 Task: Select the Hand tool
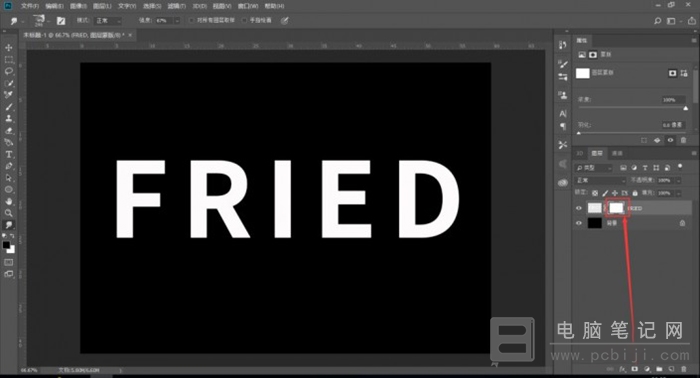(x=8, y=201)
